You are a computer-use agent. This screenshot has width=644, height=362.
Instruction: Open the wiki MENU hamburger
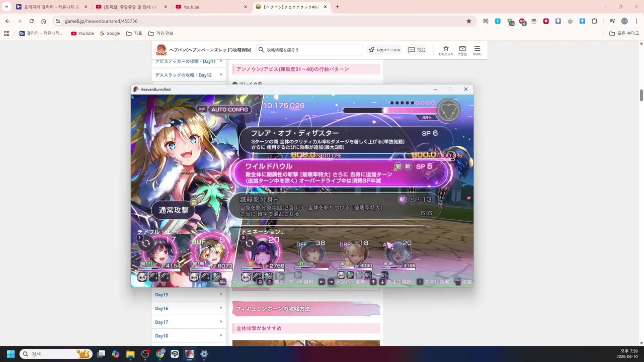click(477, 50)
